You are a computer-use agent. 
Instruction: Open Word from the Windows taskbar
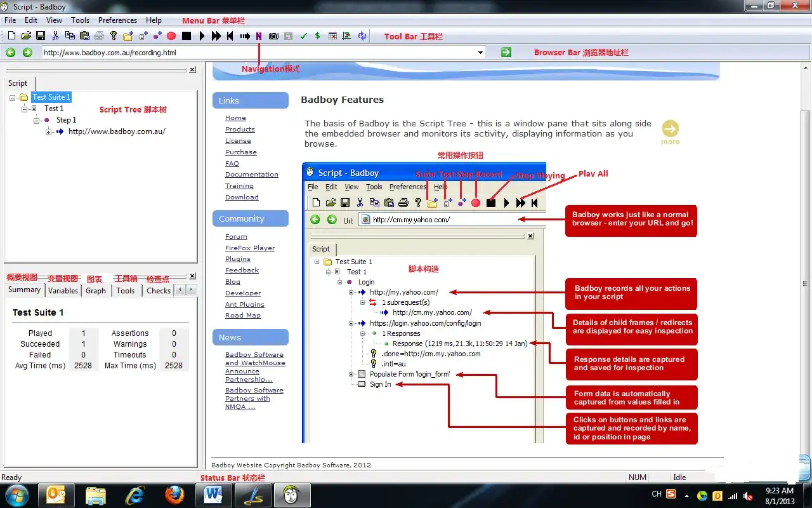tap(213, 494)
